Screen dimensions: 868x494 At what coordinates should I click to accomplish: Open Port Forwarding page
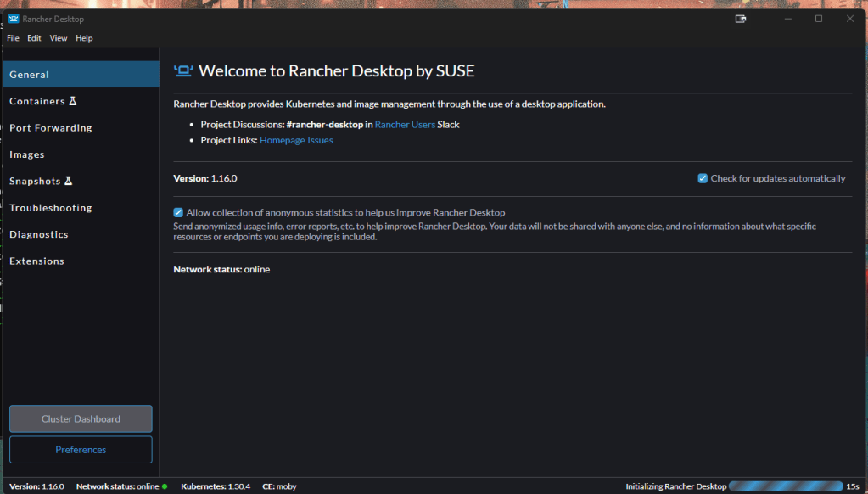[x=81, y=127]
